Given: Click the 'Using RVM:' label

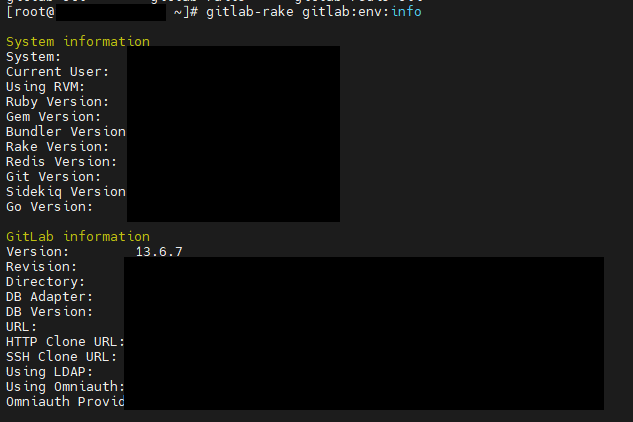Looking at the screenshot, I should point(45,87).
